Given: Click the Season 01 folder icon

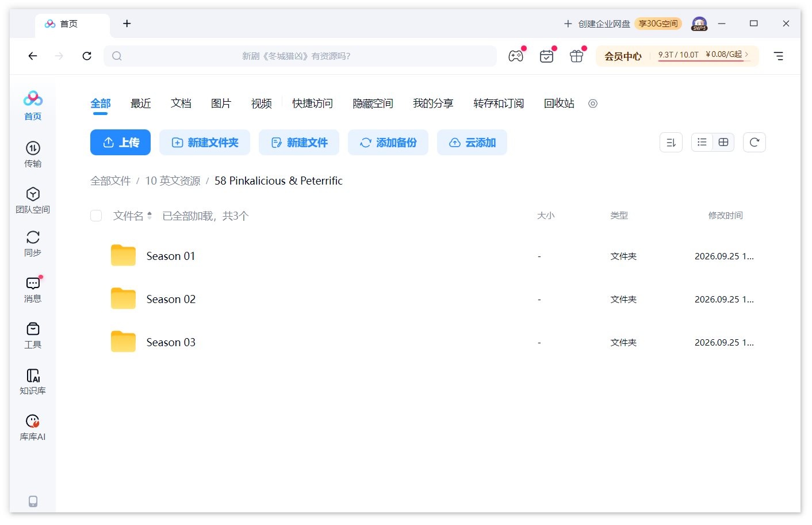Looking at the screenshot, I should [123, 255].
